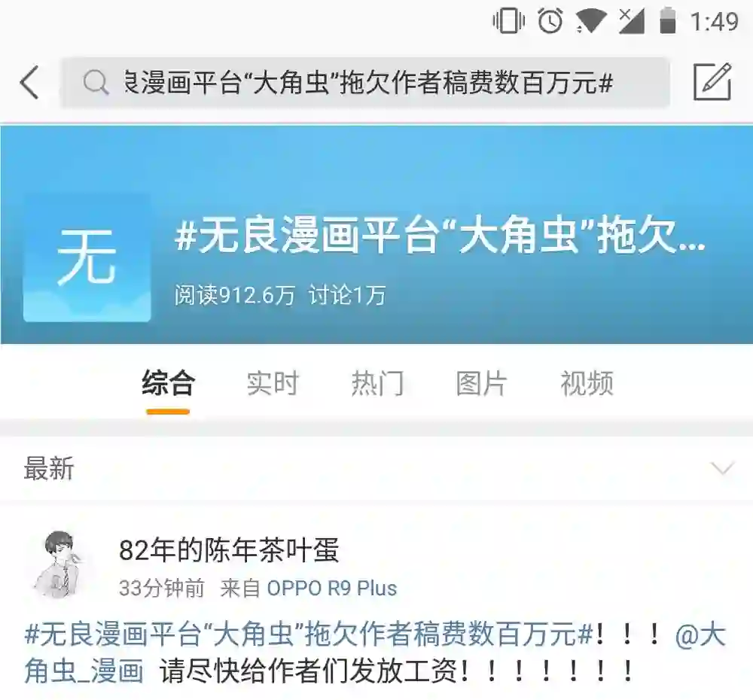Viewport: 753px width, 700px height.
Task: Open the topic avatar showing 无
Action: tap(87, 258)
